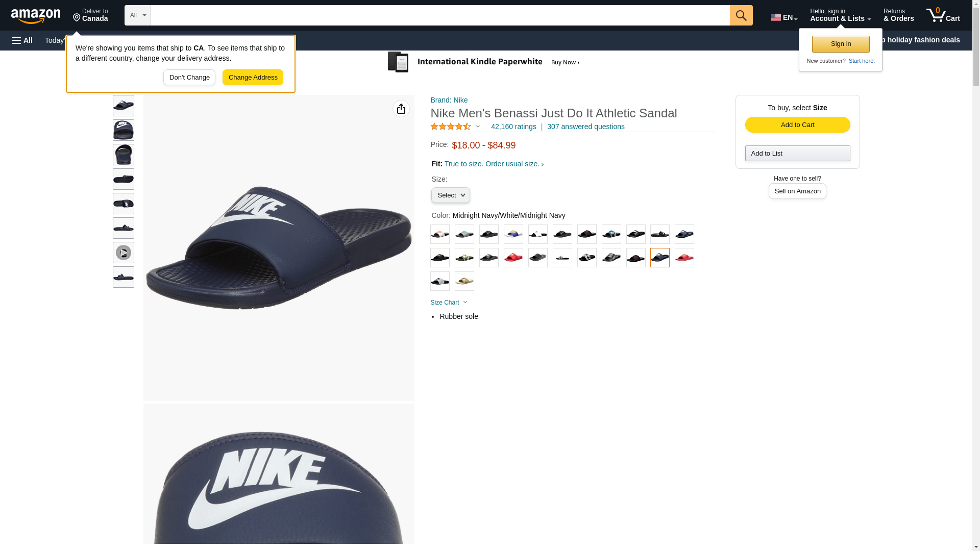Click the Add to Cart button
Viewport: 980px width, 551px height.
pyautogui.click(x=797, y=125)
